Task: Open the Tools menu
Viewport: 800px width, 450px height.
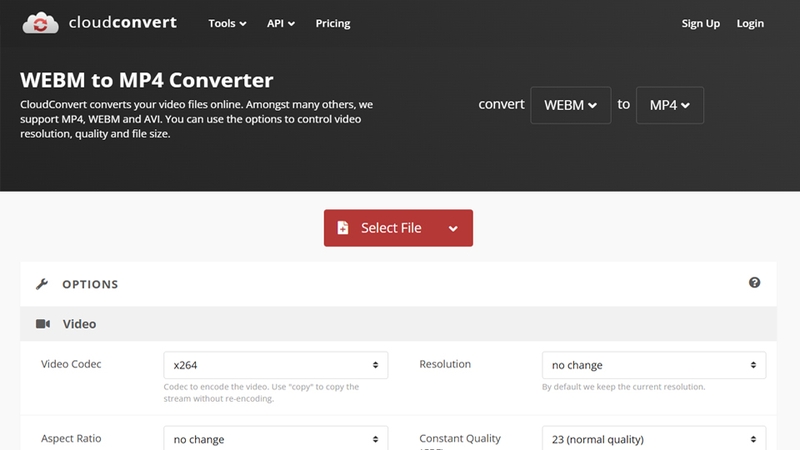Action: click(227, 23)
